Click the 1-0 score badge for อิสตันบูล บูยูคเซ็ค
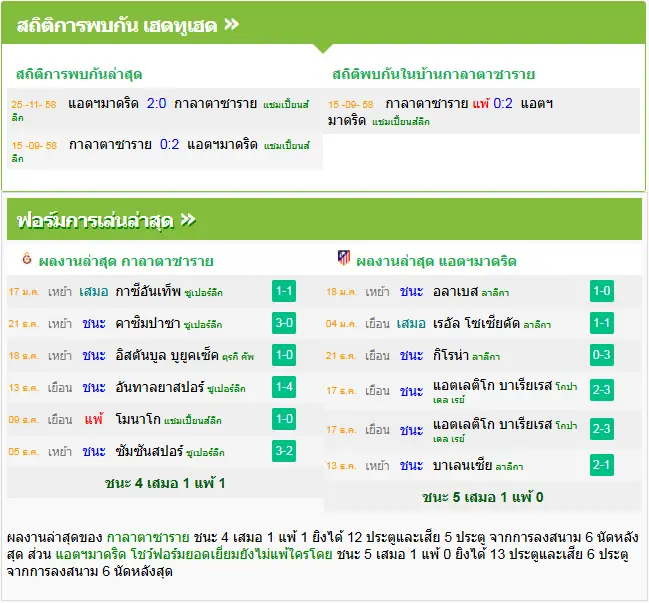649x603 pixels. pos(284,355)
